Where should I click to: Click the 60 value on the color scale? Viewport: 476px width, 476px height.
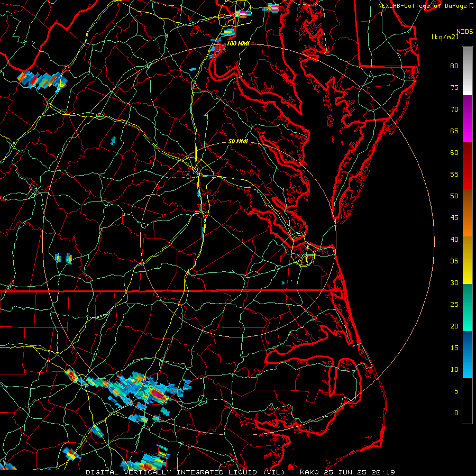click(x=454, y=153)
